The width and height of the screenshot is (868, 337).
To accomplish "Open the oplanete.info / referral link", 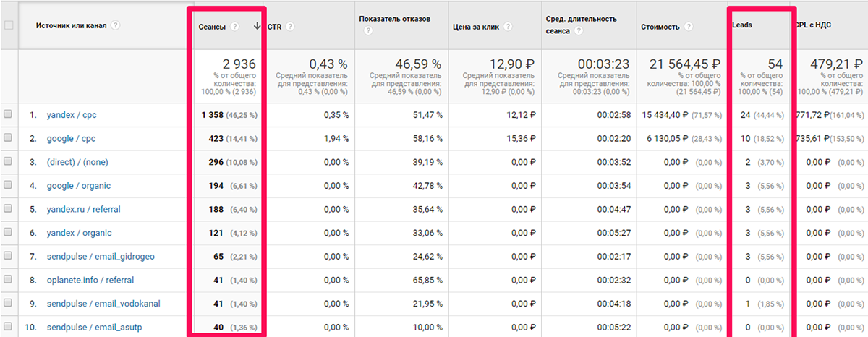I will [90, 280].
